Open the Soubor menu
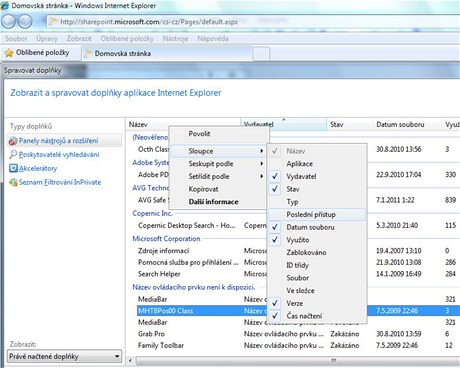This screenshot has height=368, width=460. click(x=16, y=39)
